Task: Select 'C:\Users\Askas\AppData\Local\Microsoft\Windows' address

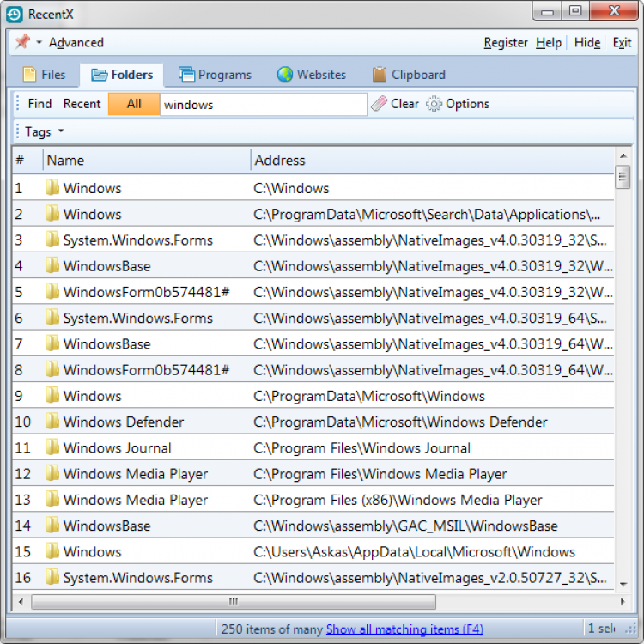Action: (414, 551)
